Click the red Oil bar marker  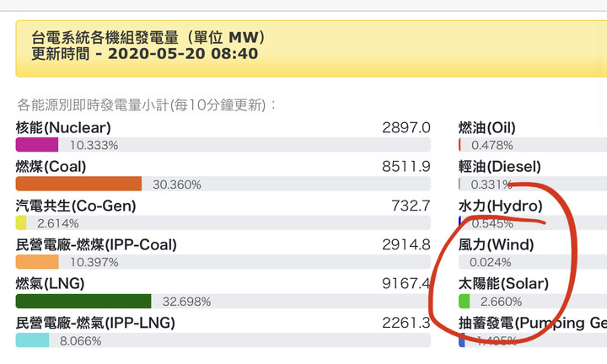(x=459, y=145)
